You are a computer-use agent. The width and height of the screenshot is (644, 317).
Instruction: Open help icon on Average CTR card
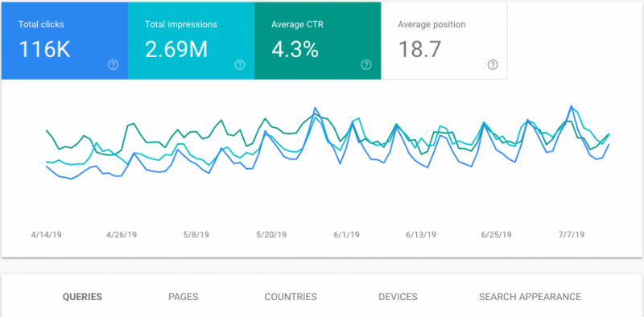pos(366,64)
